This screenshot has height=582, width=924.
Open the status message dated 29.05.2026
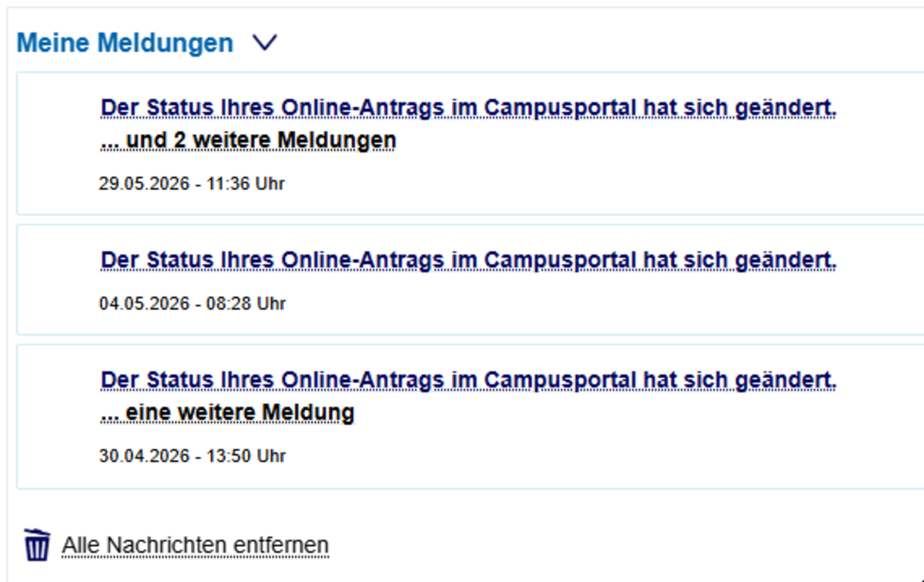point(468,109)
